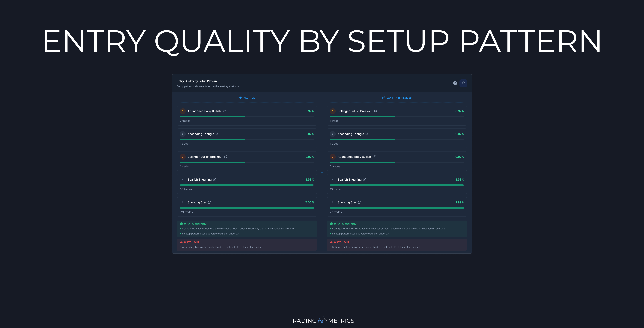Open external link for 2026 Ascending Triangle
Screen dimensions: 644x328
tap(367, 134)
